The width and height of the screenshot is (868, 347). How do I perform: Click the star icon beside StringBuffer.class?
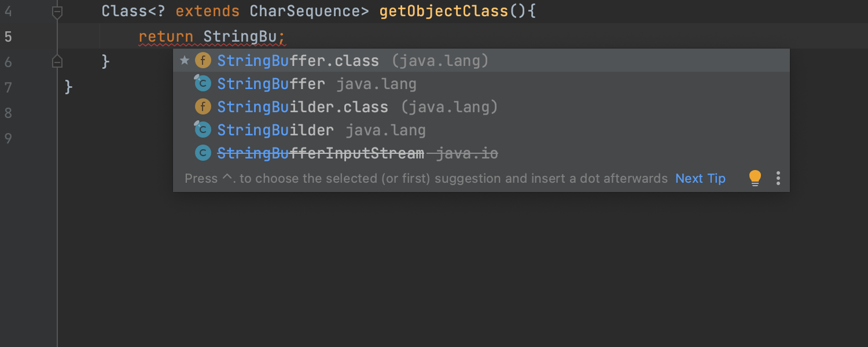[185, 60]
